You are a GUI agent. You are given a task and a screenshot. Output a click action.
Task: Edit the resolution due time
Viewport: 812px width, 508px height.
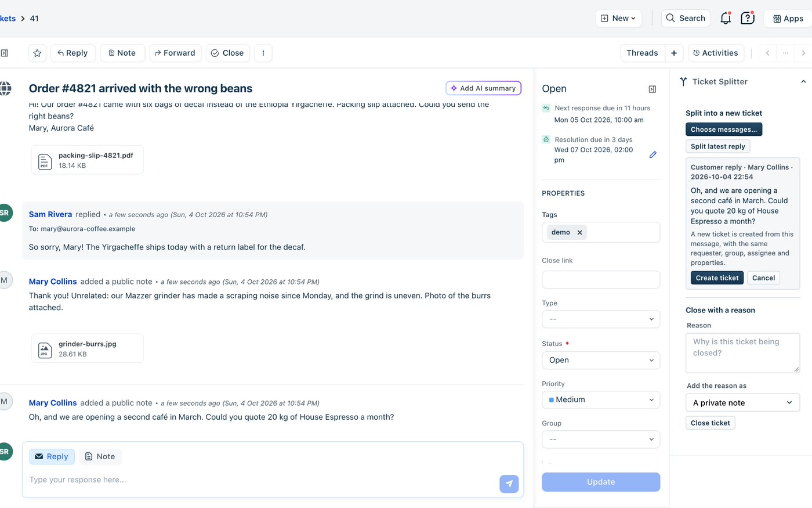coord(653,154)
